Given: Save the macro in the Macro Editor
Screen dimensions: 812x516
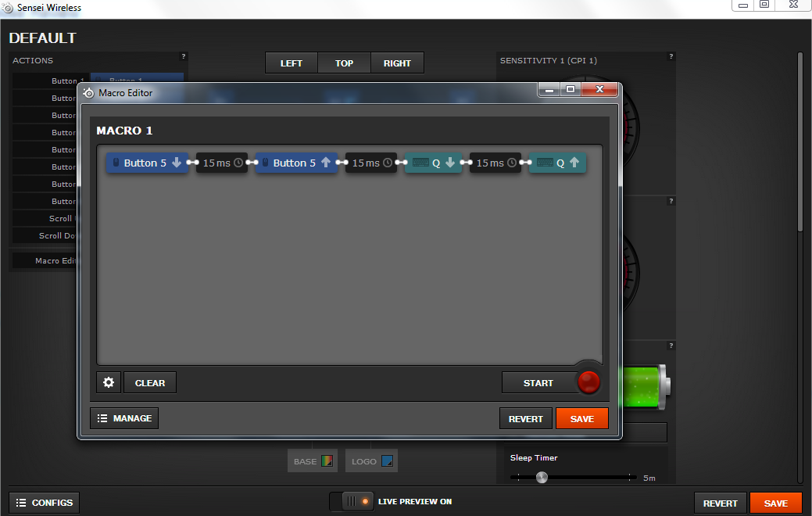Looking at the screenshot, I should (581, 418).
